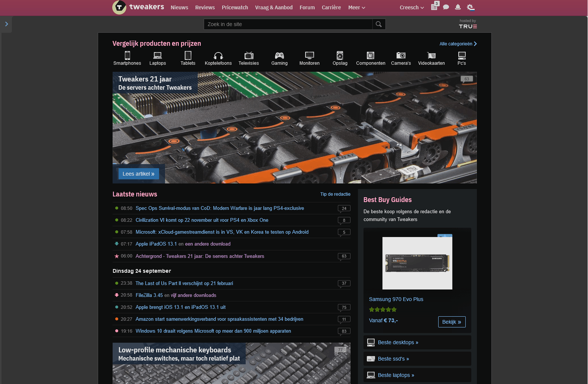This screenshot has width=588, height=384.
Task: Open comment count 24 for Spec Ops article
Action: [x=344, y=208]
